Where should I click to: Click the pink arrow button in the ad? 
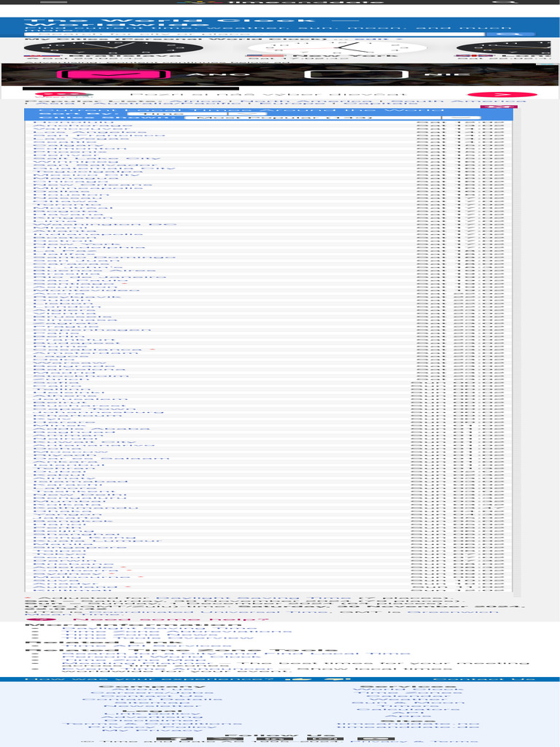point(502,94)
